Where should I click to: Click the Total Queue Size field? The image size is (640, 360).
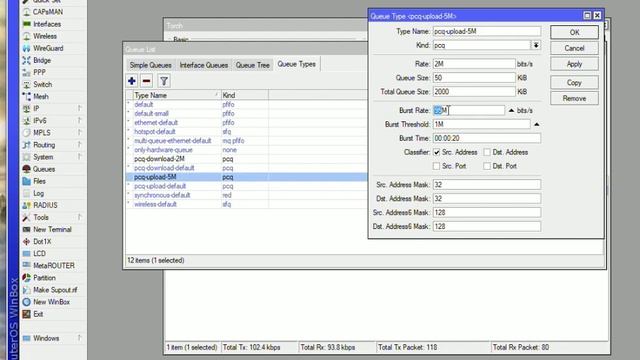(474, 92)
